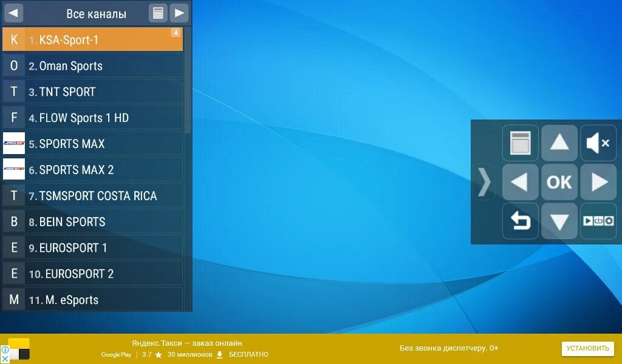The width and height of the screenshot is (622, 364).
Task: Open play/power/settings menu button
Action: 598,221
